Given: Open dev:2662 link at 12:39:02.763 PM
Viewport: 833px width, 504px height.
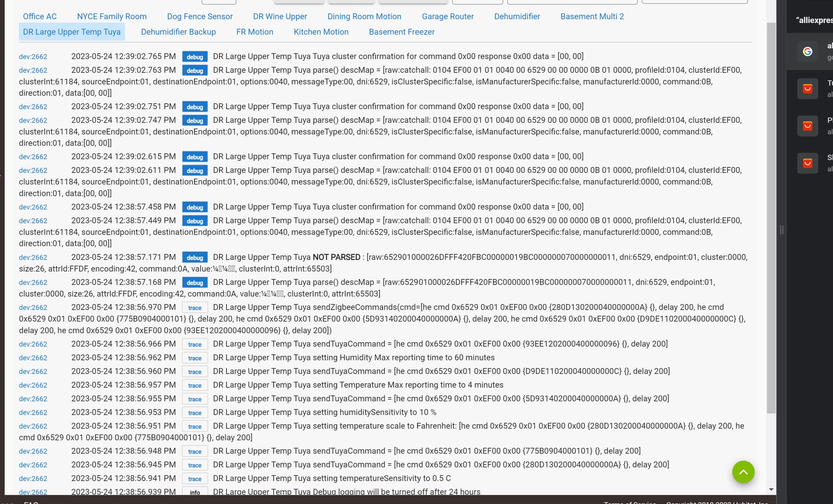Looking at the screenshot, I should (33, 70).
